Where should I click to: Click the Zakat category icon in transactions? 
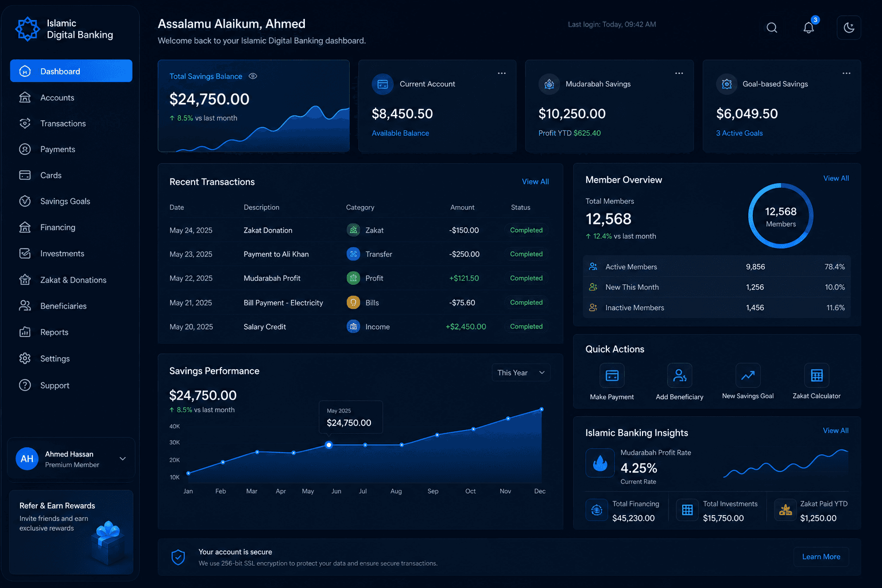click(x=353, y=230)
